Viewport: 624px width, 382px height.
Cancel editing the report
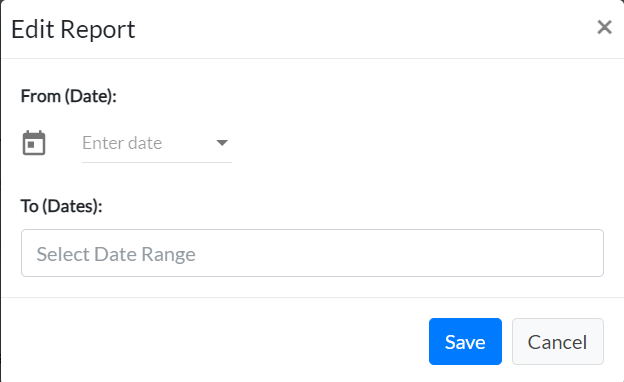point(558,341)
